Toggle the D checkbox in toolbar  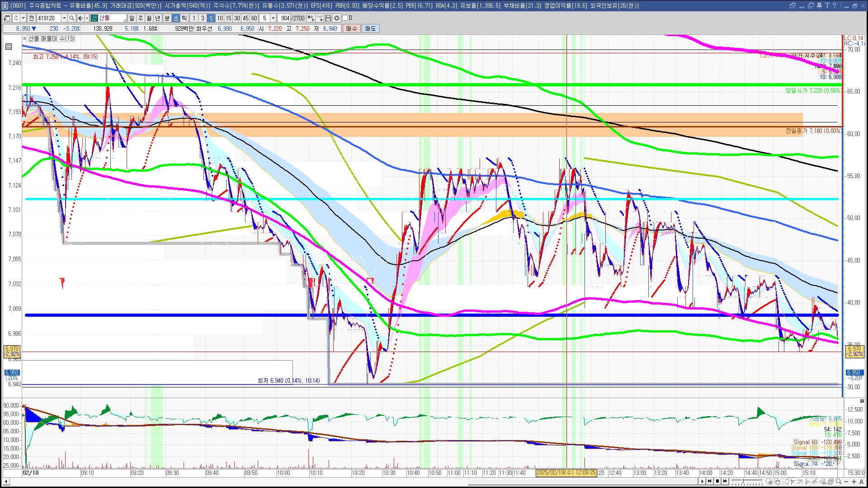[345, 18]
